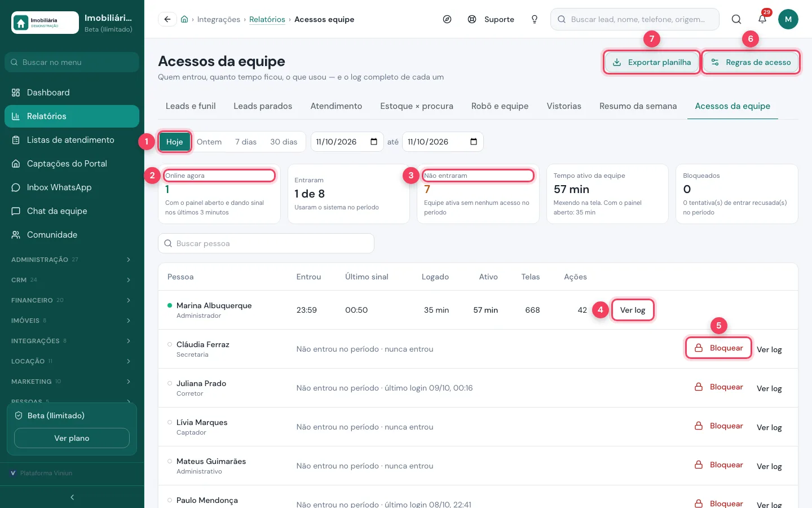Click the Buscar pessoa field
812x508 pixels.
(266, 243)
